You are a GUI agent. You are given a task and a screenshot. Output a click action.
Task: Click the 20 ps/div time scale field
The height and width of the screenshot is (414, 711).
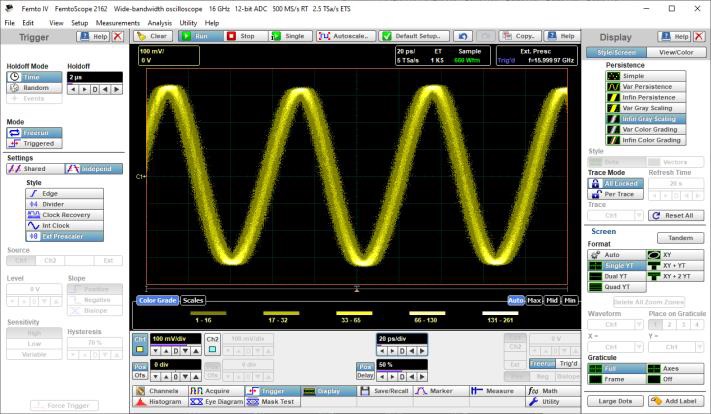click(403, 339)
